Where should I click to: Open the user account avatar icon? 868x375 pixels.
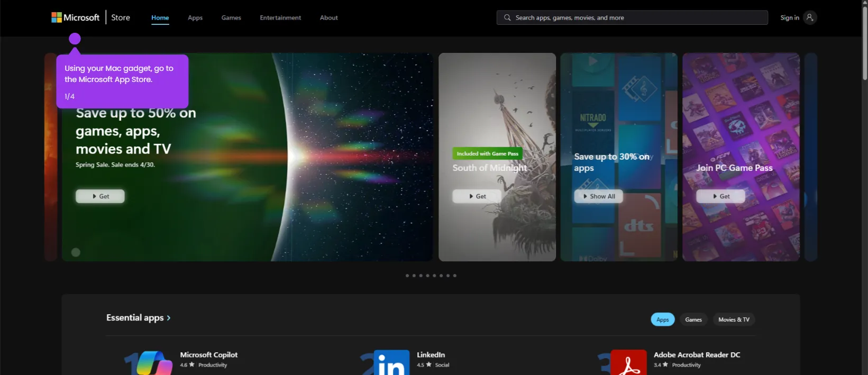(x=810, y=17)
